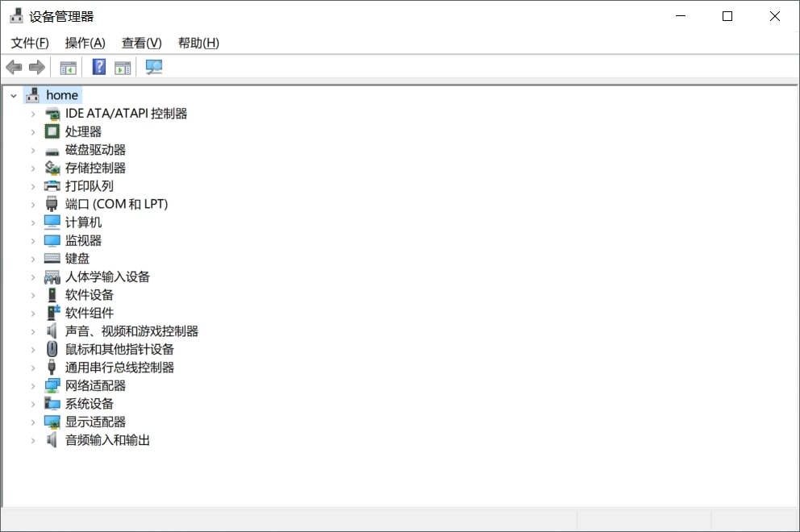This screenshot has width=800, height=532.
Task: Open the 帮助(H) menu
Action: [x=198, y=43]
